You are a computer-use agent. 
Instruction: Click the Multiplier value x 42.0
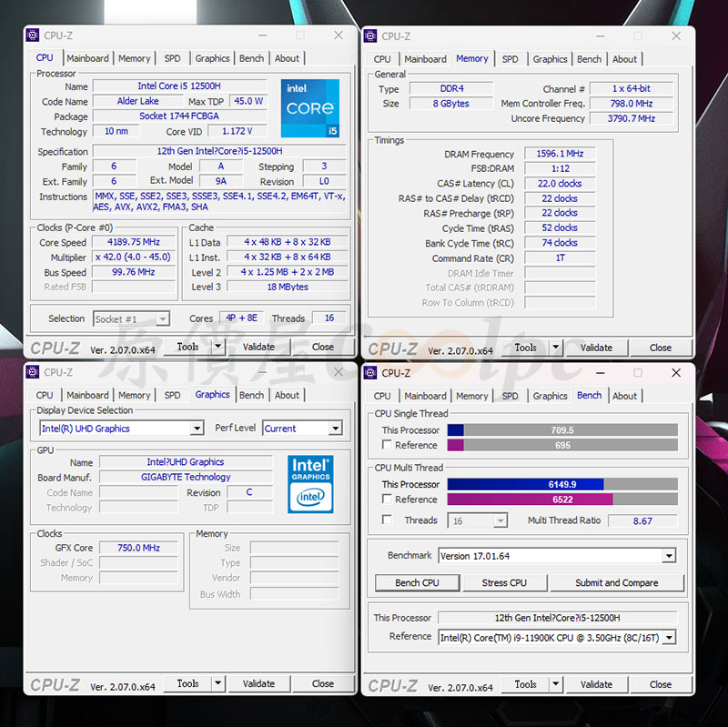click(133, 257)
